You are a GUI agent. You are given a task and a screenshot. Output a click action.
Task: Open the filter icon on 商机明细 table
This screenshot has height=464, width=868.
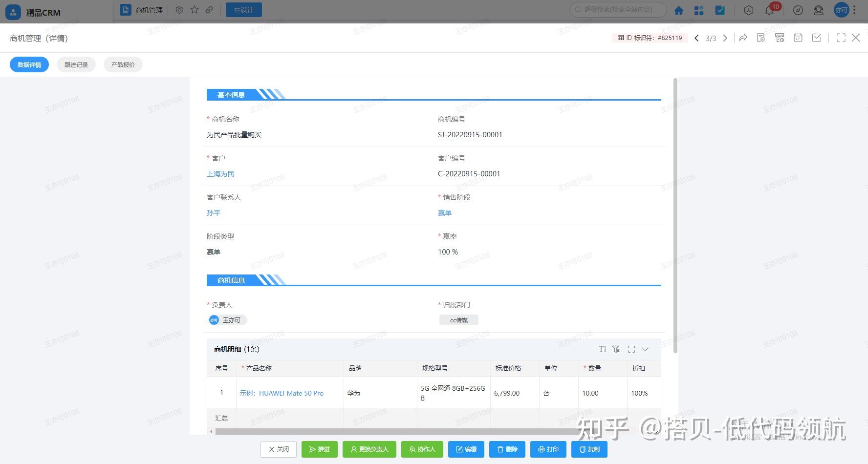pyautogui.click(x=616, y=349)
